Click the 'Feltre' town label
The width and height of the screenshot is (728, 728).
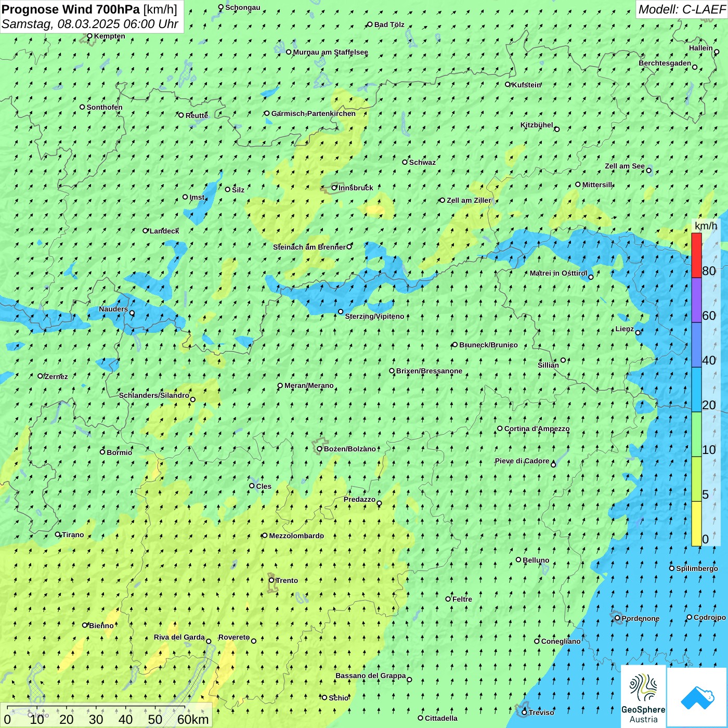point(462,599)
